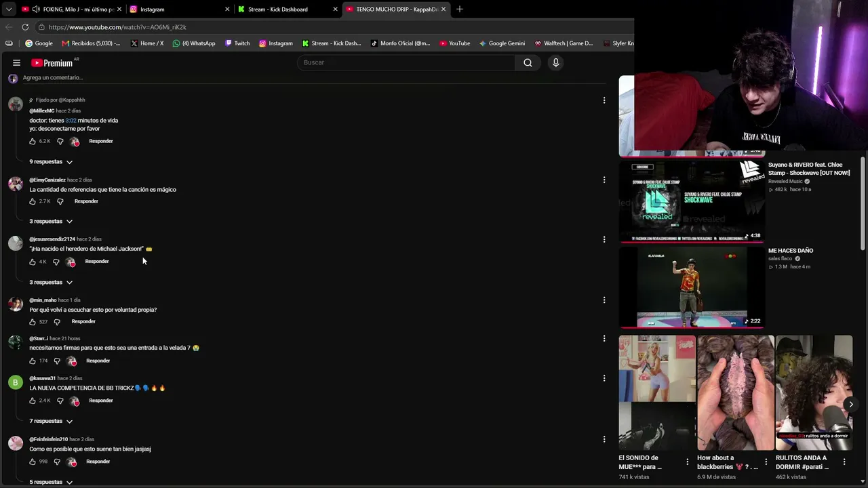Show next shorts with arrow button
Viewport: 868px width, 488px height.
pyautogui.click(x=850, y=405)
